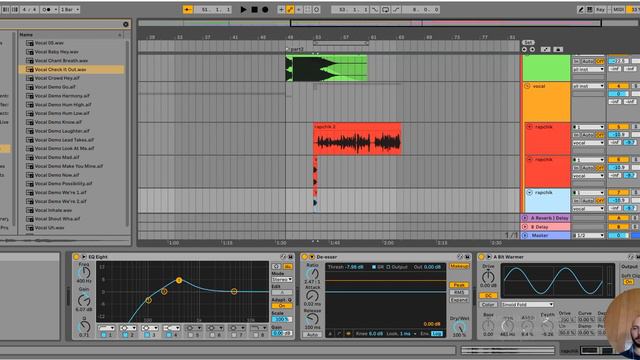Click the A Bit Warmer Drive knob

click(x=488, y=277)
